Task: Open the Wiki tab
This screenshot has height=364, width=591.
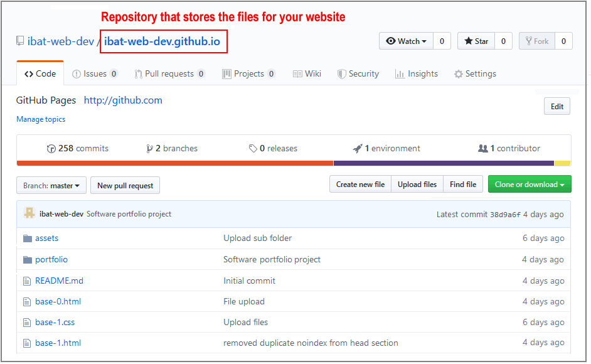Action: point(307,74)
